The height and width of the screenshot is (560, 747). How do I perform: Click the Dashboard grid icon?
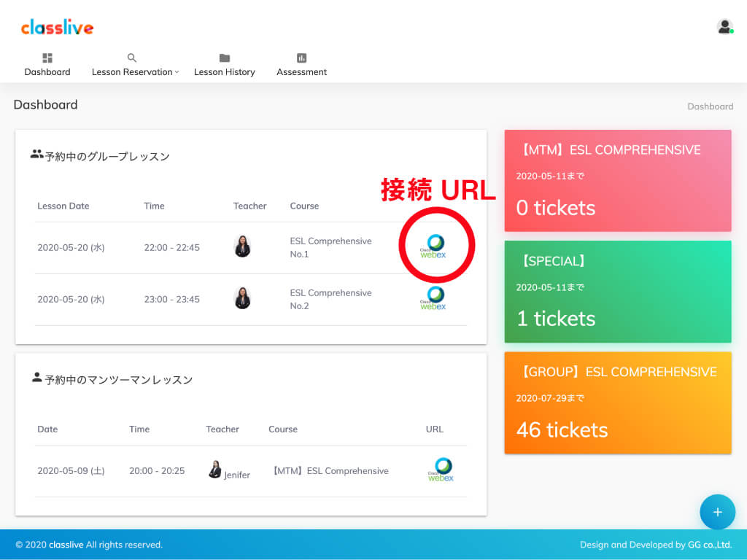pyautogui.click(x=47, y=58)
